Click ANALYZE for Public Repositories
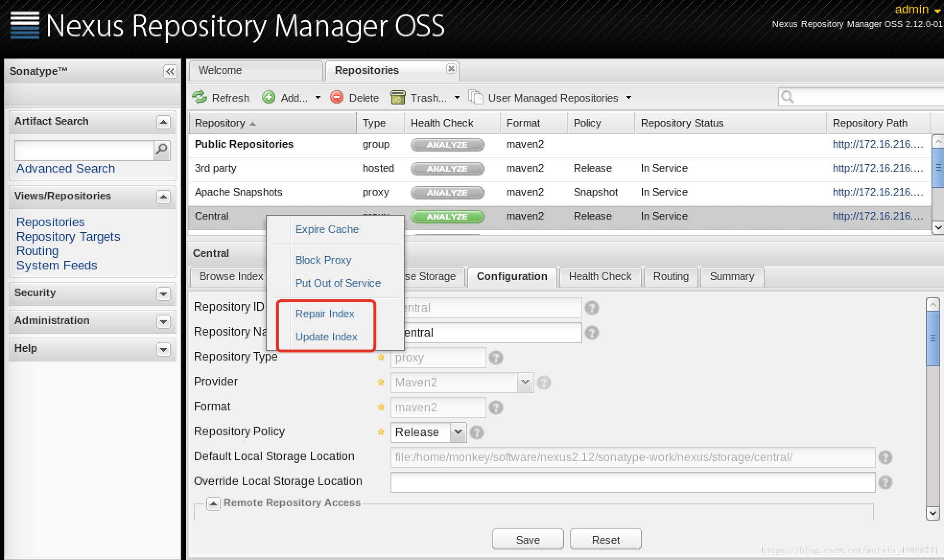Viewport: 944px width, 560px height. [x=447, y=145]
